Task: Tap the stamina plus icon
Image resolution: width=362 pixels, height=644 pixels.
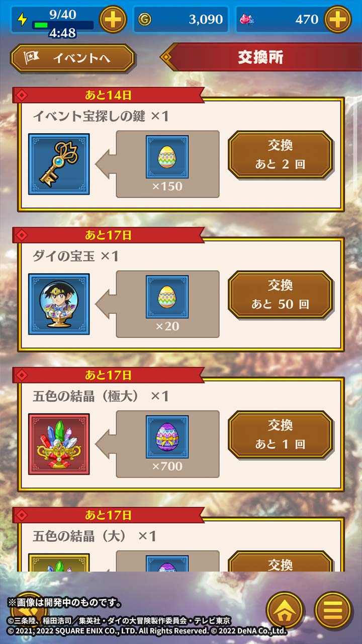Action: [113, 20]
